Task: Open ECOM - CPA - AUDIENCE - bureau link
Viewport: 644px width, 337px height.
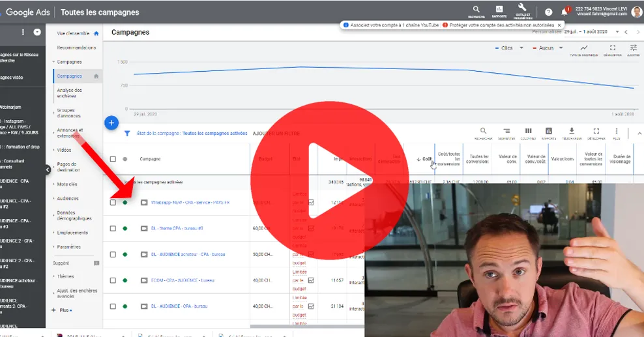Action: click(183, 280)
